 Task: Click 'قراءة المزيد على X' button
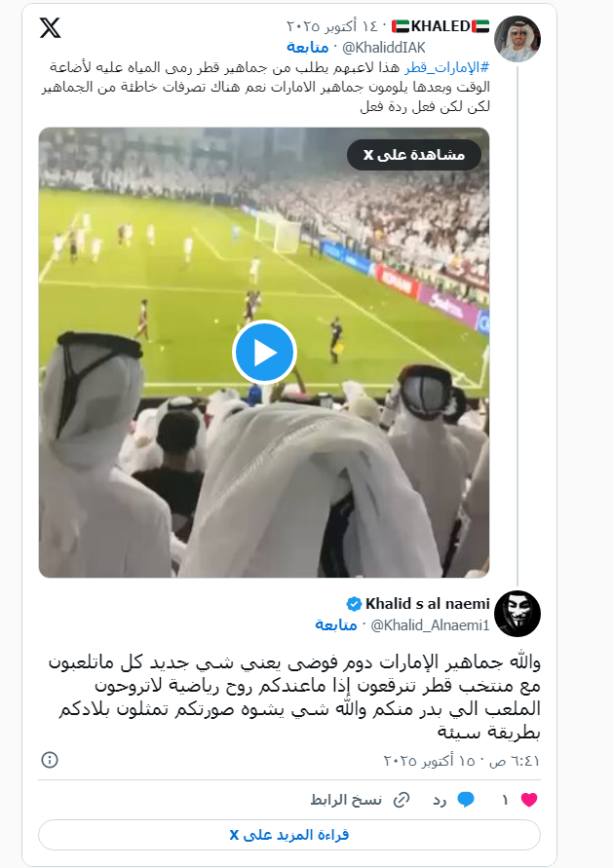coord(289,835)
